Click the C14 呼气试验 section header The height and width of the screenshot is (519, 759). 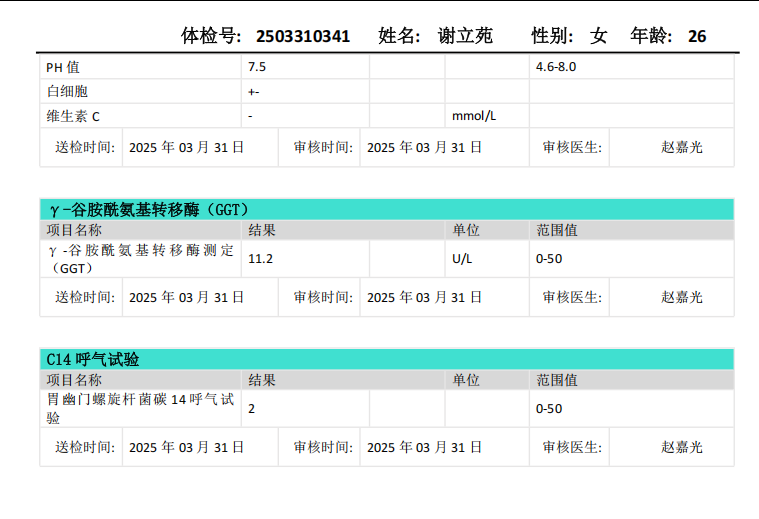93,359
